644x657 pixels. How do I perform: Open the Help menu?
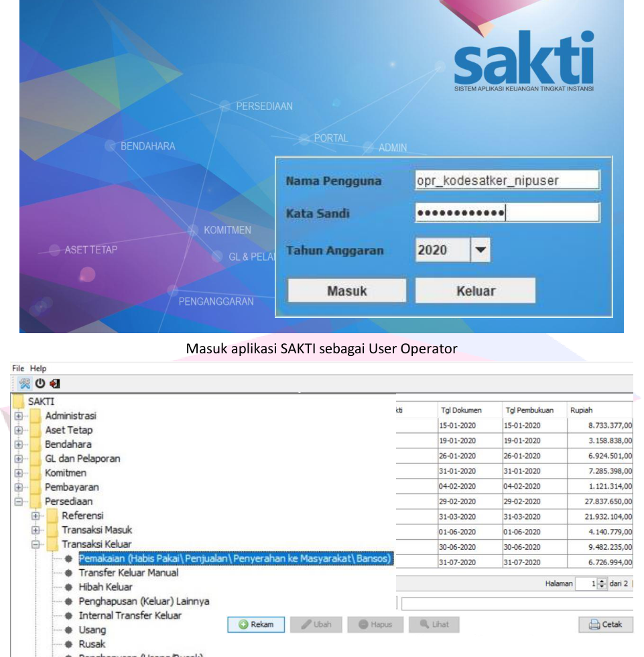pyautogui.click(x=39, y=369)
